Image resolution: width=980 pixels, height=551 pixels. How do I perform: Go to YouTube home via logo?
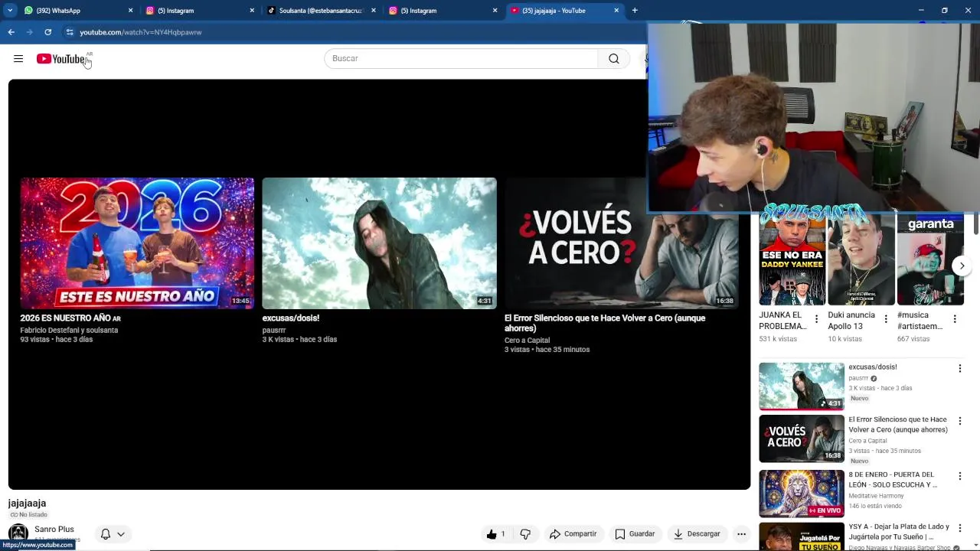60,59
